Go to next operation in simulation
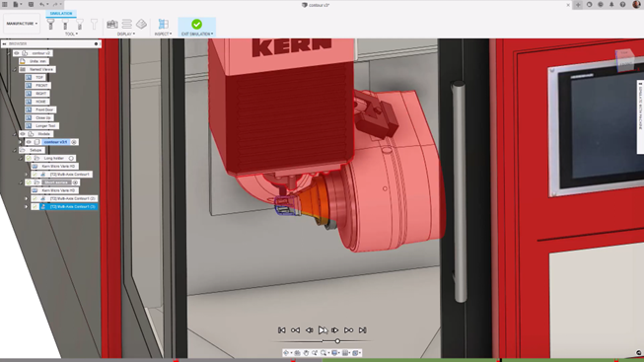Viewport: 644px width, 362px height. point(348,330)
